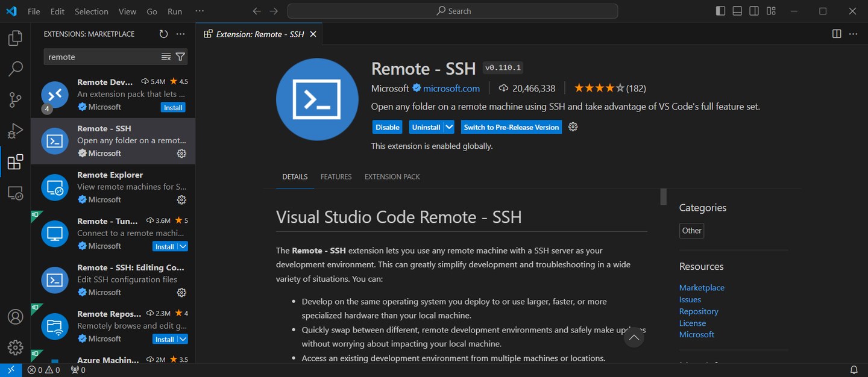Screen dimensions: 868x377
Task: Open the Explorer view in the activity bar
Action: click(15, 37)
